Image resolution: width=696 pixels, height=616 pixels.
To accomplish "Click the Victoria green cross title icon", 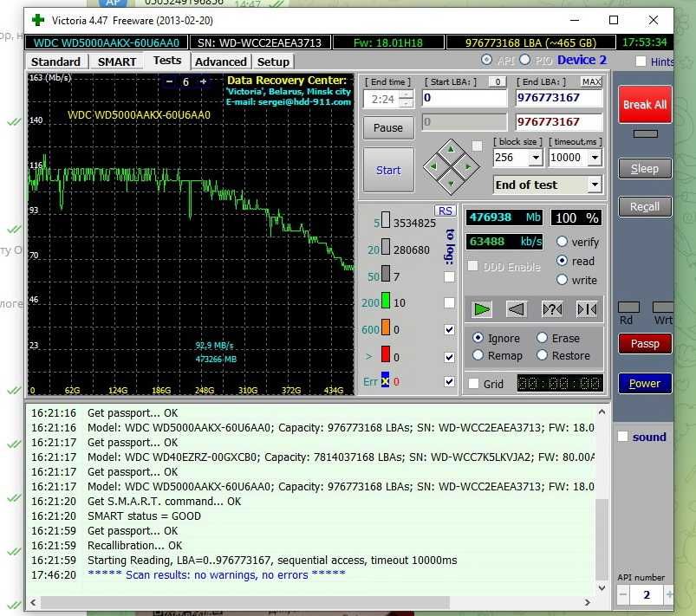I will coord(38,20).
